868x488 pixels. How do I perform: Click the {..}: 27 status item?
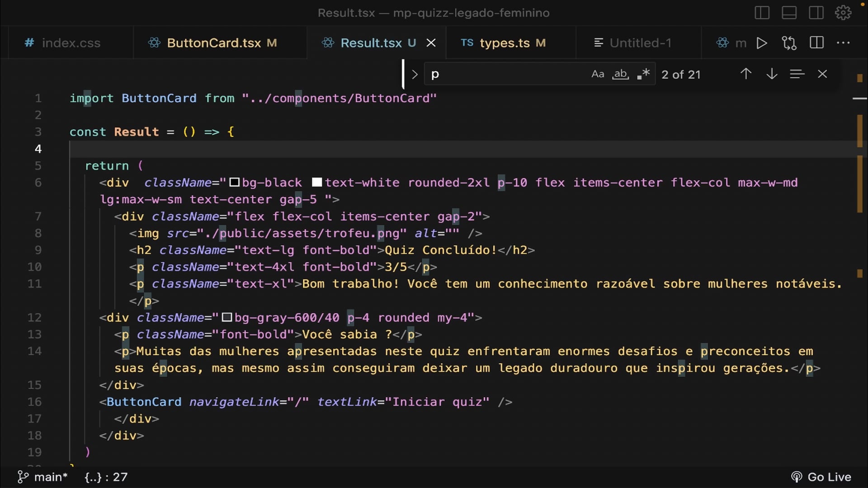click(x=106, y=477)
